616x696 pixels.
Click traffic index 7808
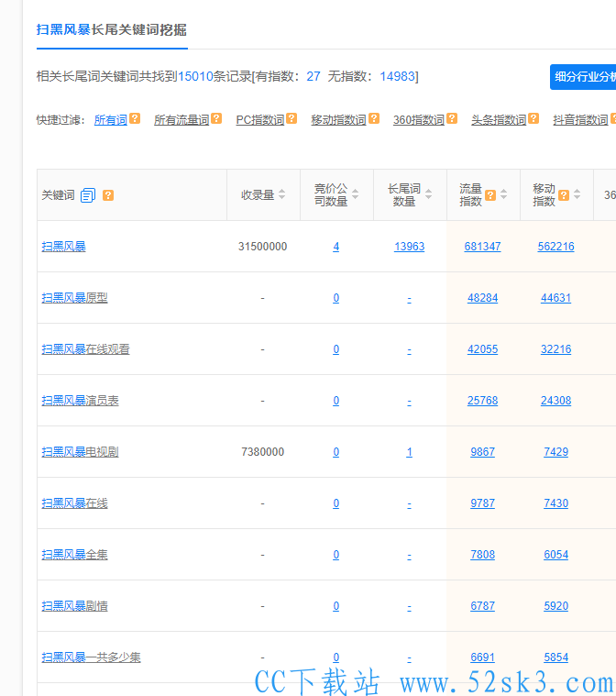click(482, 555)
